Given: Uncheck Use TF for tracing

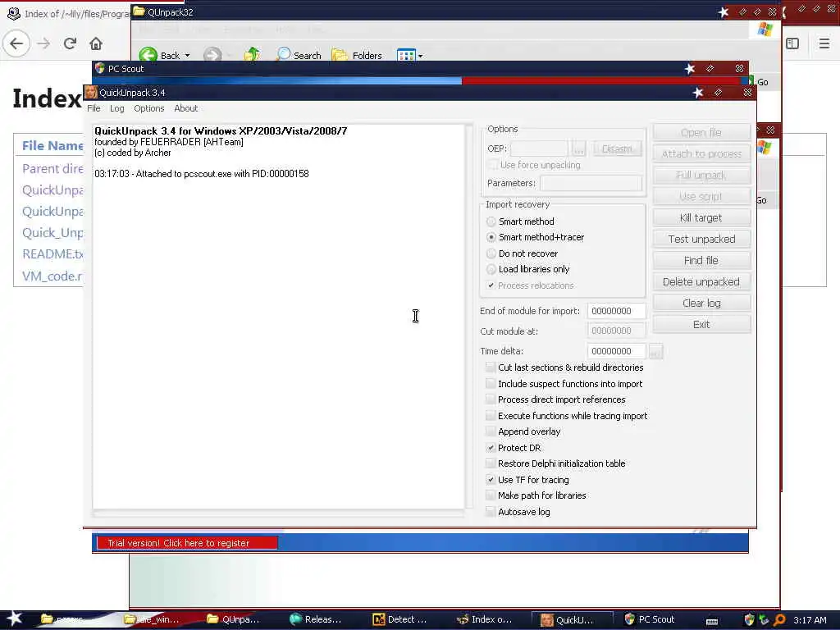Looking at the screenshot, I should point(491,479).
